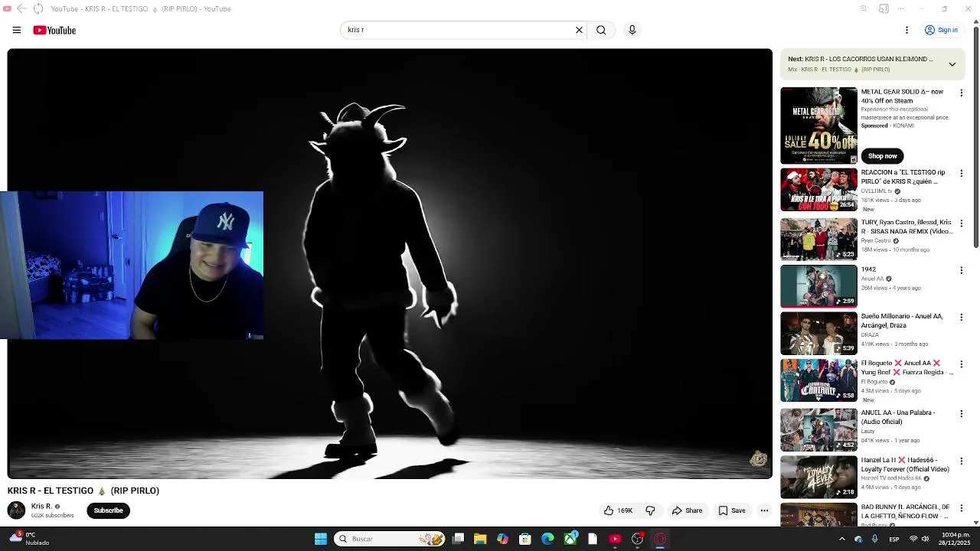Click the Share button
Viewport: 980px width, 551px height.
click(x=687, y=510)
